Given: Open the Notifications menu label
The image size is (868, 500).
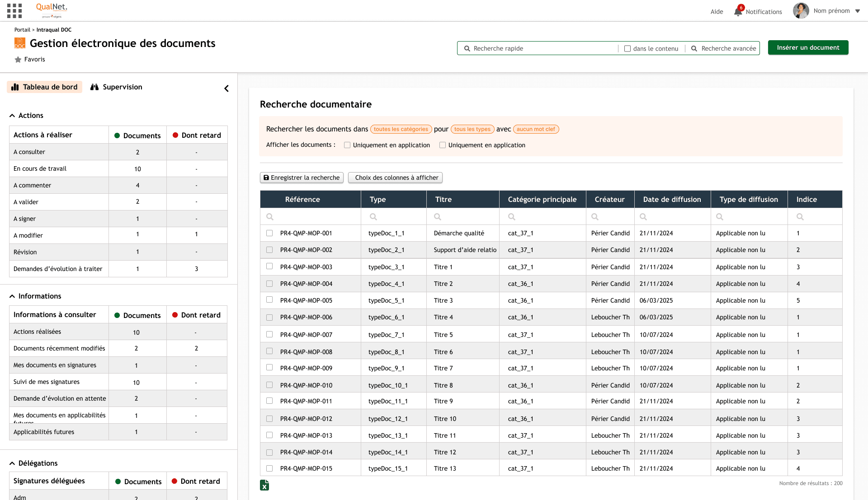Looking at the screenshot, I should pos(764,12).
